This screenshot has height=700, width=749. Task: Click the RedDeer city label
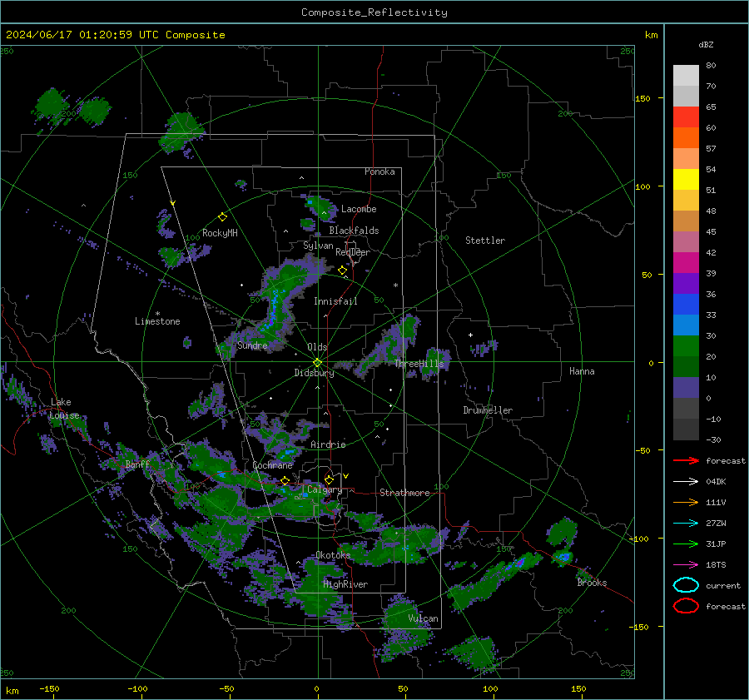tap(353, 252)
